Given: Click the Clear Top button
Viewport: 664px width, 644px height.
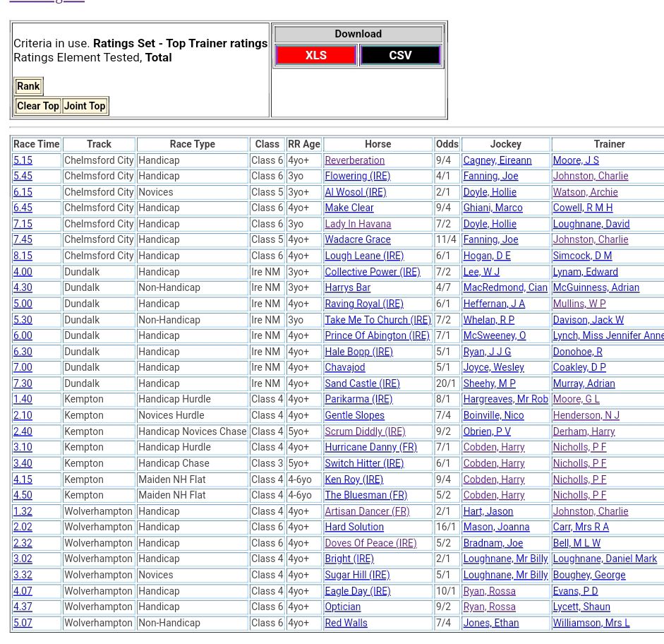Looking at the screenshot, I should 38,106.
